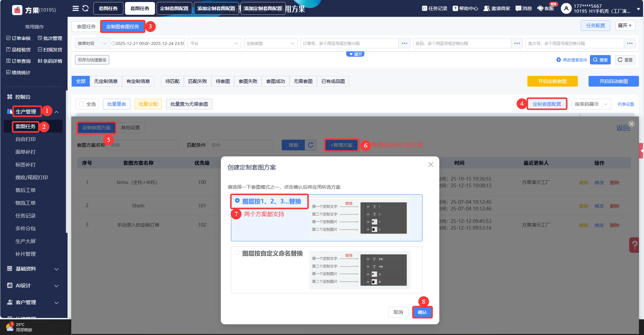Collapse the 生产管理 sidebar section

[x=56, y=112]
